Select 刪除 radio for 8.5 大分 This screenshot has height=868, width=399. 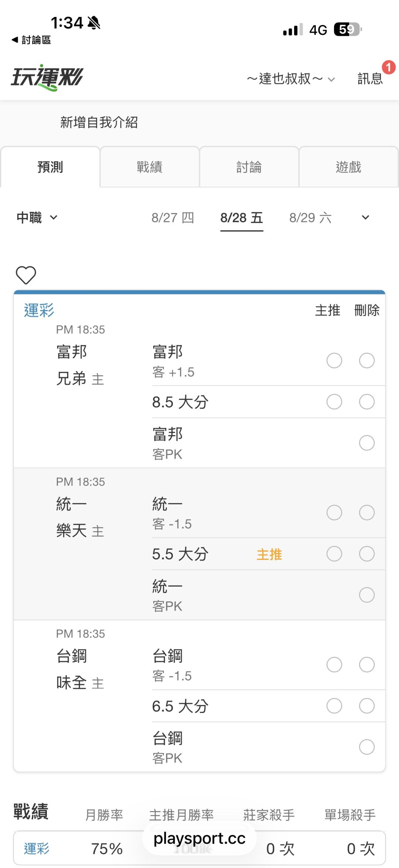click(x=367, y=402)
